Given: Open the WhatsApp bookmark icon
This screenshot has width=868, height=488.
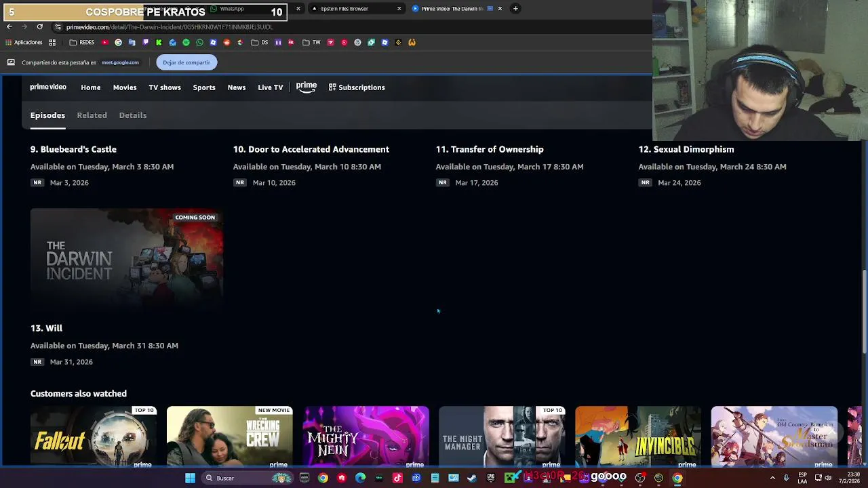Looking at the screenshot, I should pos(199,42).
